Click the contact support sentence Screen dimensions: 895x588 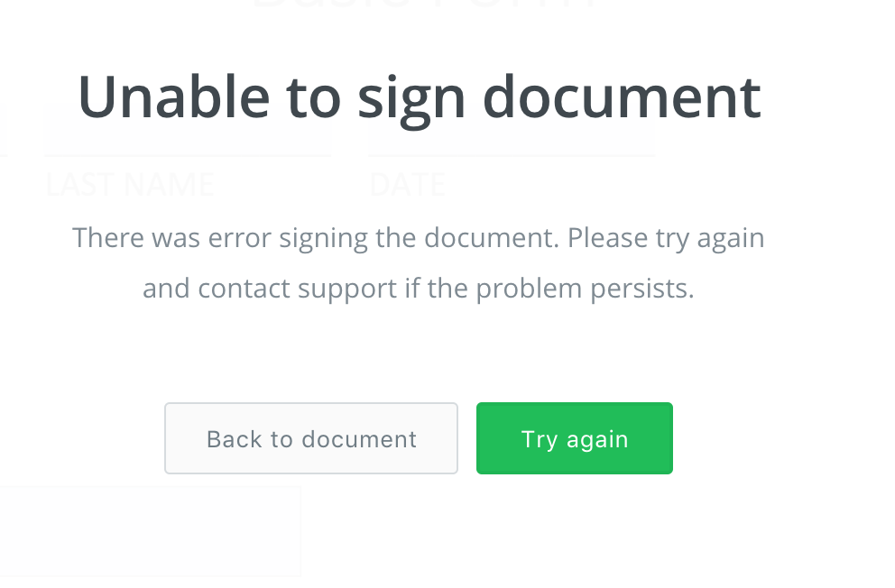click(419, 288)
